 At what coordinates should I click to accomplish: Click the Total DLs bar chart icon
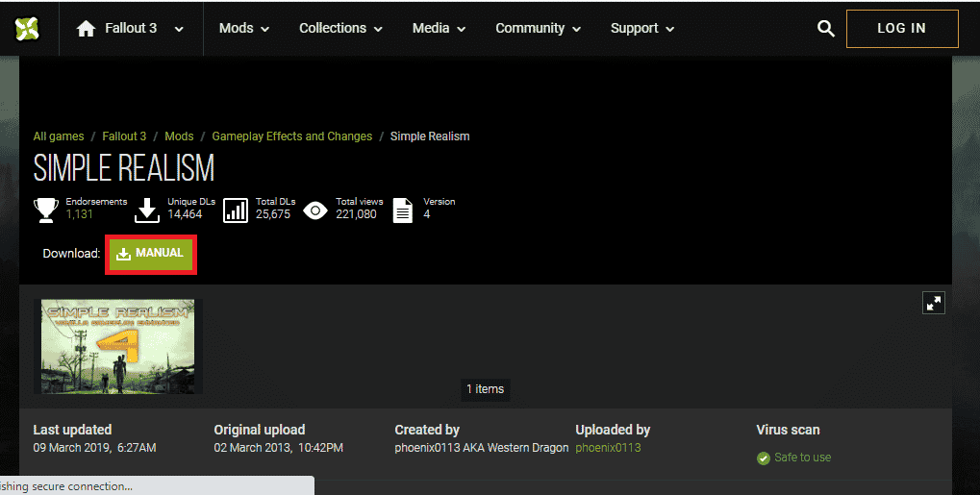tap(236, 210)
